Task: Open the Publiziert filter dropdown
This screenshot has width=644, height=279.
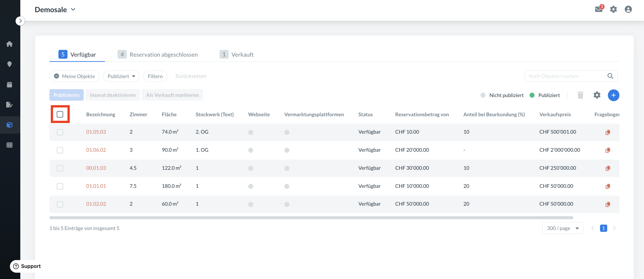Action: tap(121, 76)
